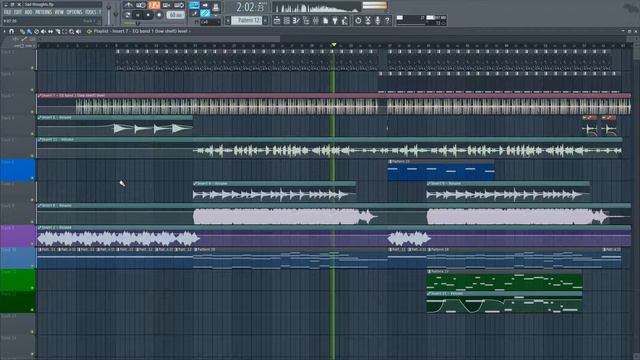Viewport: 640px width, 360px height.
Task: Mute Track 3 with its green LED
Action: pos(32,111)
